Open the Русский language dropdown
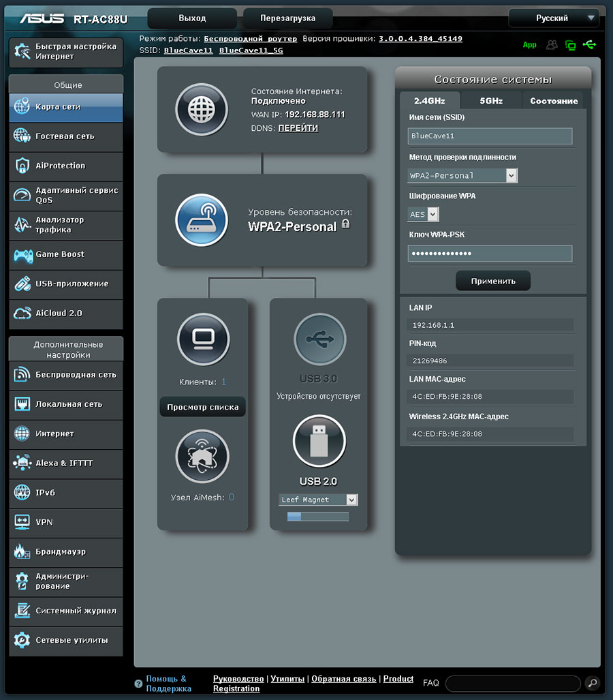The image size is (613, 700). (554, 18)
